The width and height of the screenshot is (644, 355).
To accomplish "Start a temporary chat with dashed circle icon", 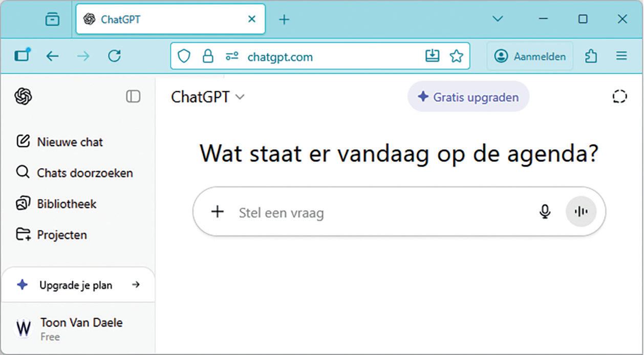I will point(619,97).
